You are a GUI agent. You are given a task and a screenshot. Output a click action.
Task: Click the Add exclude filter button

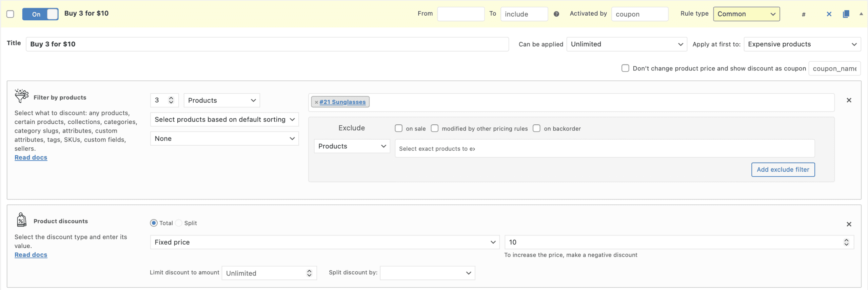pyautogui.click(x=783, y=170)
